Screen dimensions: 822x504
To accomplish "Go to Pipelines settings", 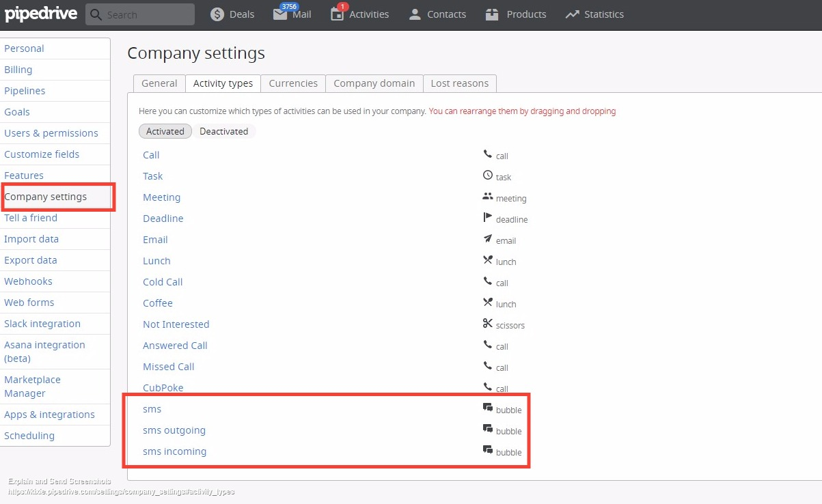I will [x=25, y=91].
